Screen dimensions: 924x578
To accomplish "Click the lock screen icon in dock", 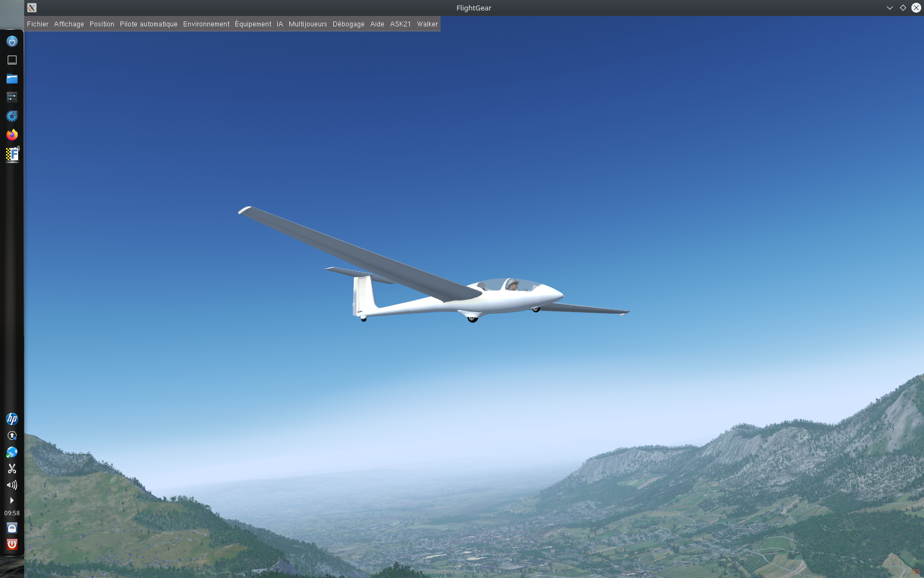I will pyautogui.click(x=12, y=528).
